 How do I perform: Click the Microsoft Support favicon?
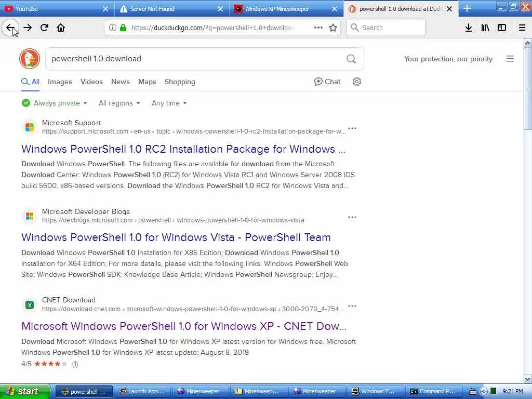click(x=30, y=127)
